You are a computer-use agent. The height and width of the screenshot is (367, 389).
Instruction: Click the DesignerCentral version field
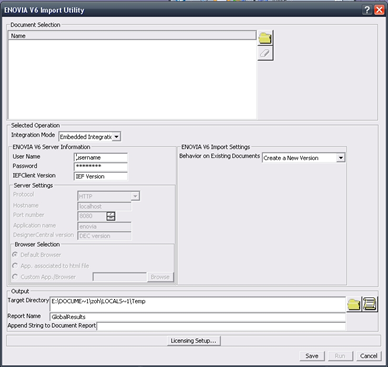[104, 236]
